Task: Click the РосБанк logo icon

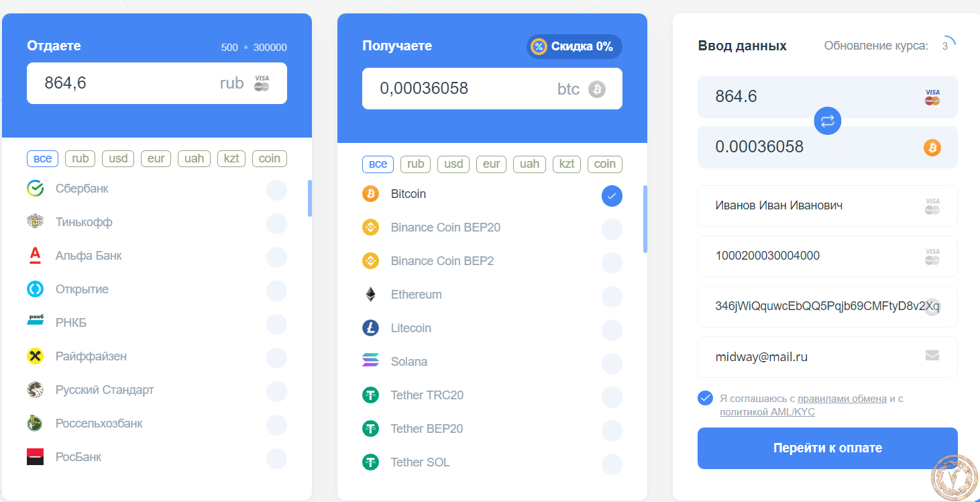Action: pos(35,457)
